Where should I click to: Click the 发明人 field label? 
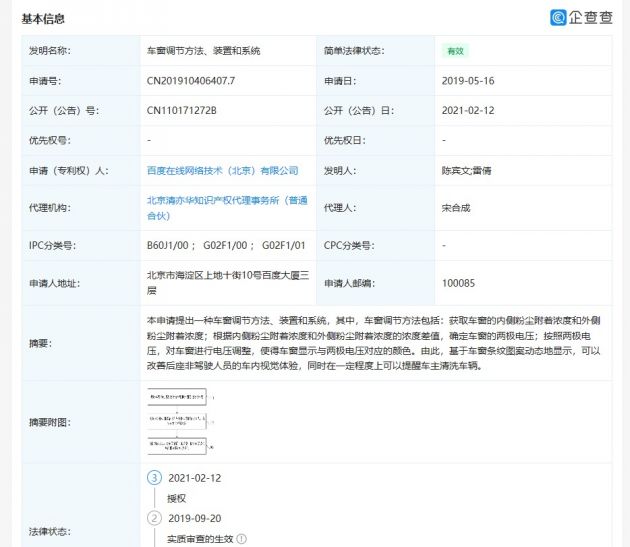click(340, 171)
